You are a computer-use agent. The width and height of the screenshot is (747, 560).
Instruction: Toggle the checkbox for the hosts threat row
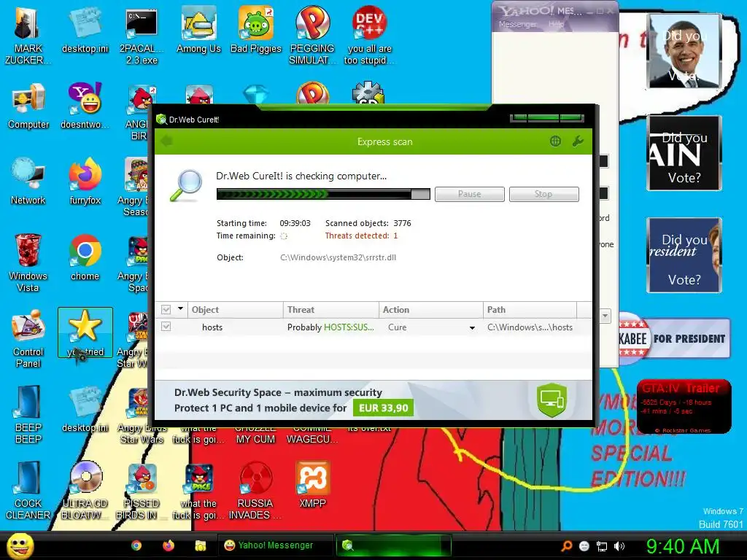(x=166, y=327)
